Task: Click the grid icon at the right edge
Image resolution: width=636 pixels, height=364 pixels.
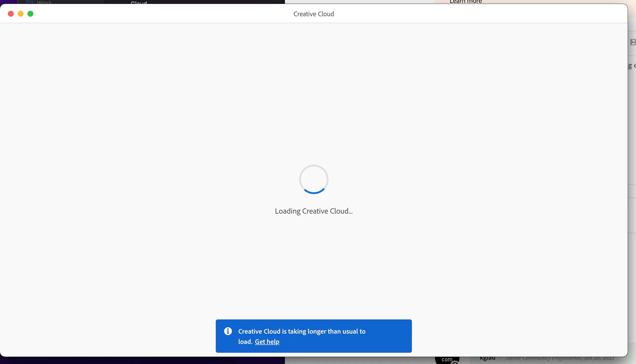Action: [633, 42]
